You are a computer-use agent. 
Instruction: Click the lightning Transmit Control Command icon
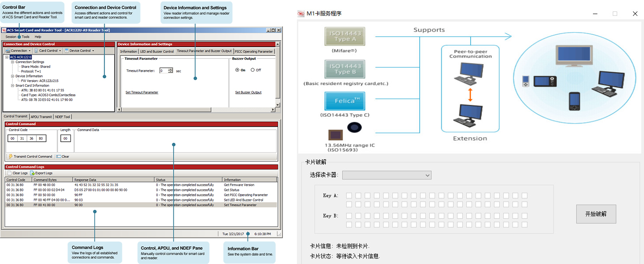(x=11, y=157)
